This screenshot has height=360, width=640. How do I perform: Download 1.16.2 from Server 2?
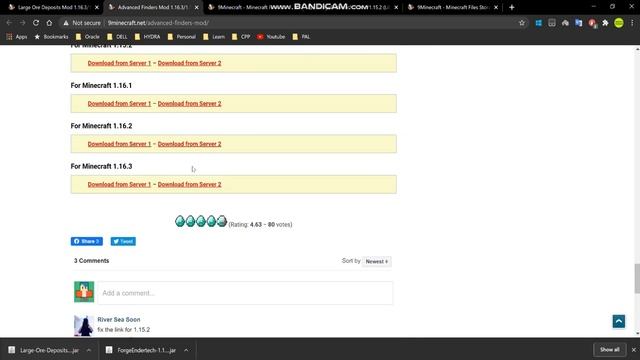189,144
